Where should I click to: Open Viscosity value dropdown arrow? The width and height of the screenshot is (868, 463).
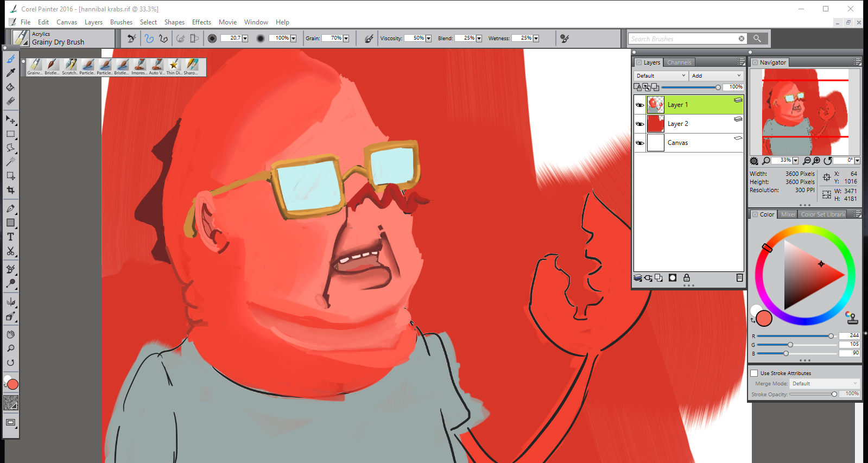pyautogui.click(x=428, y=39)
